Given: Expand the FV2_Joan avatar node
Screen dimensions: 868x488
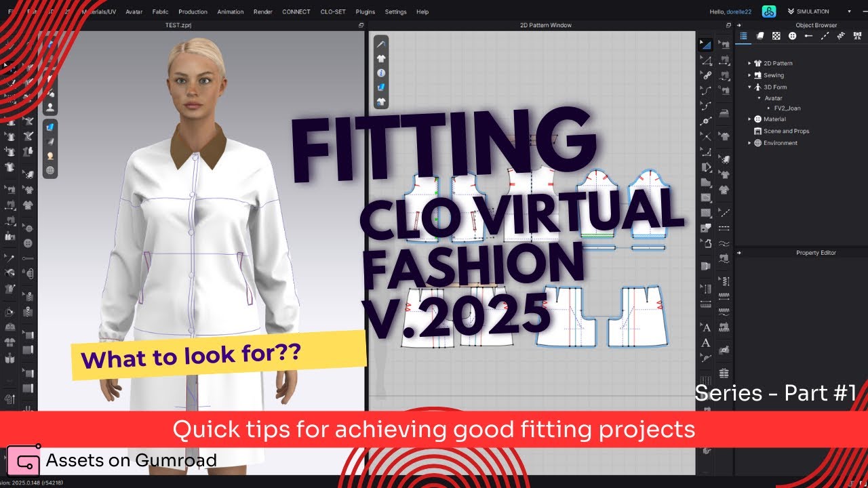Looking at the screenshot, I should 768,108.
